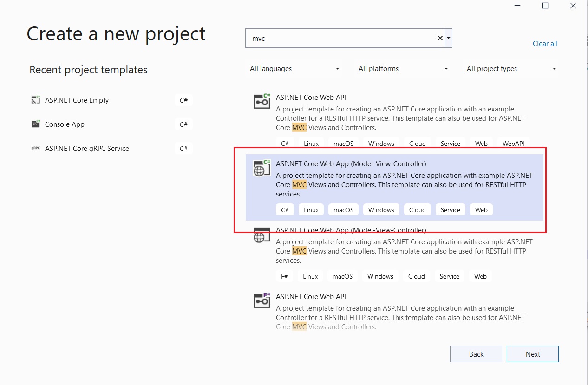Screen dimensions: 588x385
Task: Click the ASP.NET Core Empty template icon
Action: 36,100
